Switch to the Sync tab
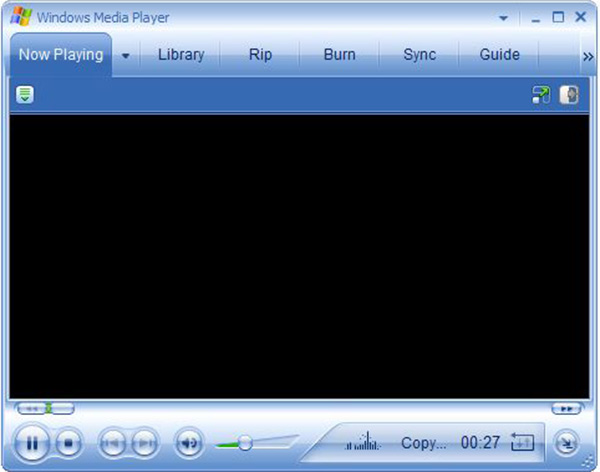This screenshot has height=472, width=600. coord(420,54)
